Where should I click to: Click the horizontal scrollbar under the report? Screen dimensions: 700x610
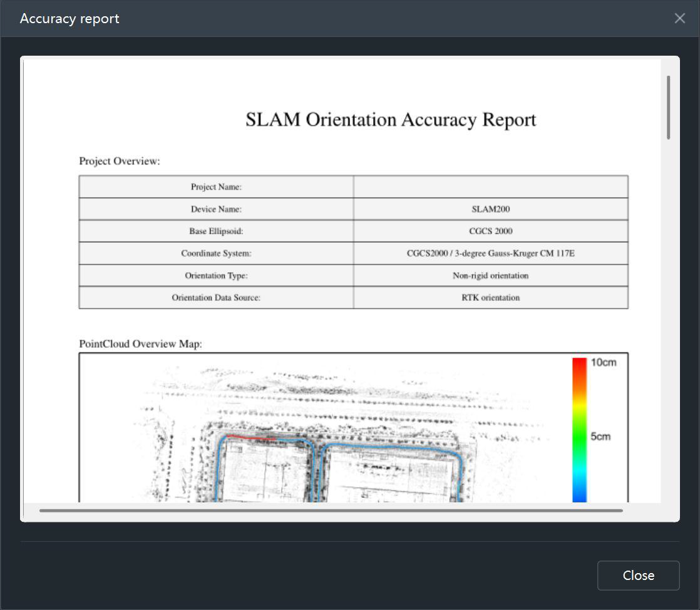pos(331,511)
